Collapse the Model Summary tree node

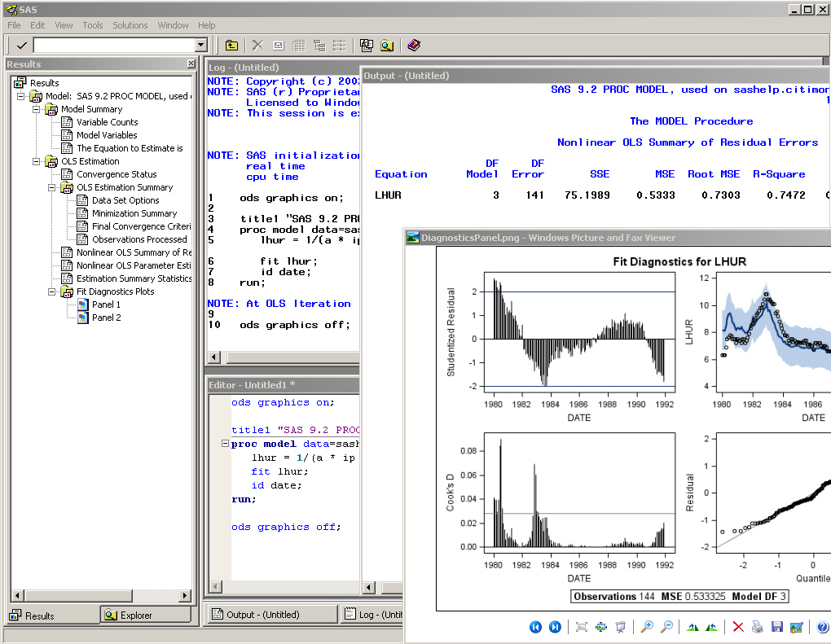pos(36,109)
